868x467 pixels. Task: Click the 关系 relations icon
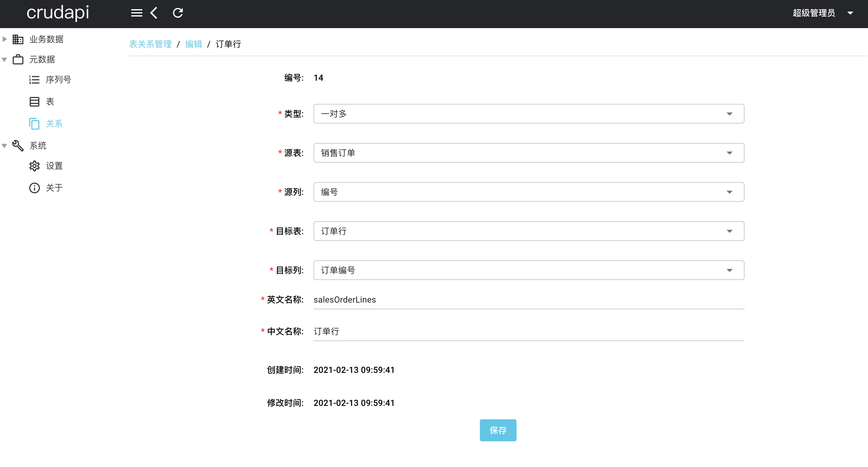pos(34,124)
